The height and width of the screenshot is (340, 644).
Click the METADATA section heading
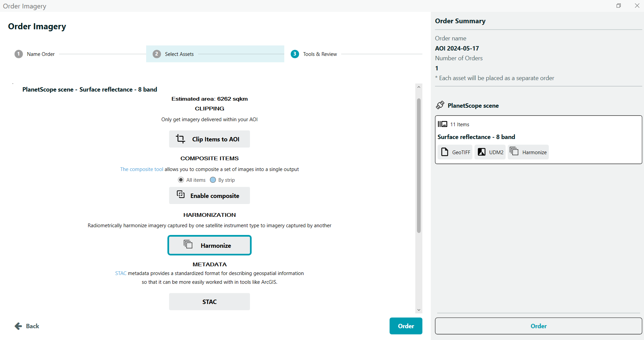[x=210, y=264]
